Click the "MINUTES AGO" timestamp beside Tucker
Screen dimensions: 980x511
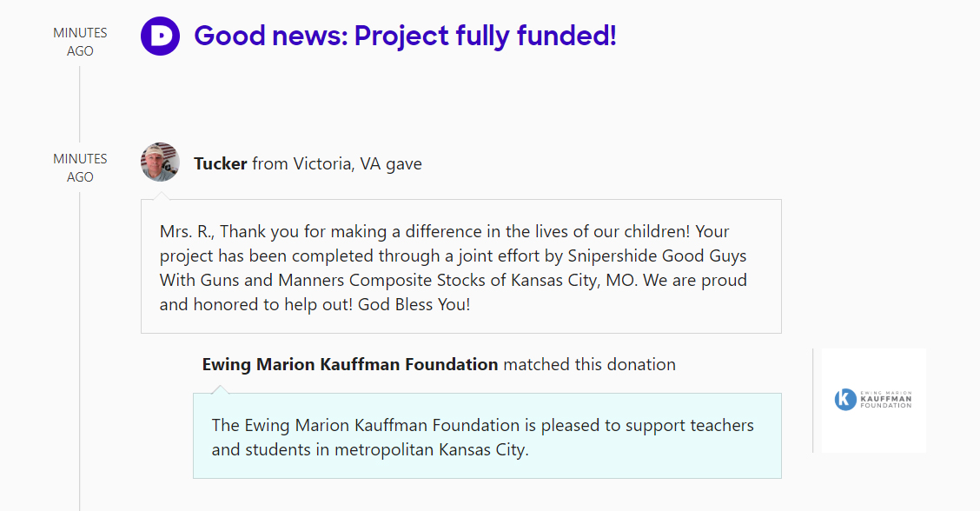pos(80,168)
